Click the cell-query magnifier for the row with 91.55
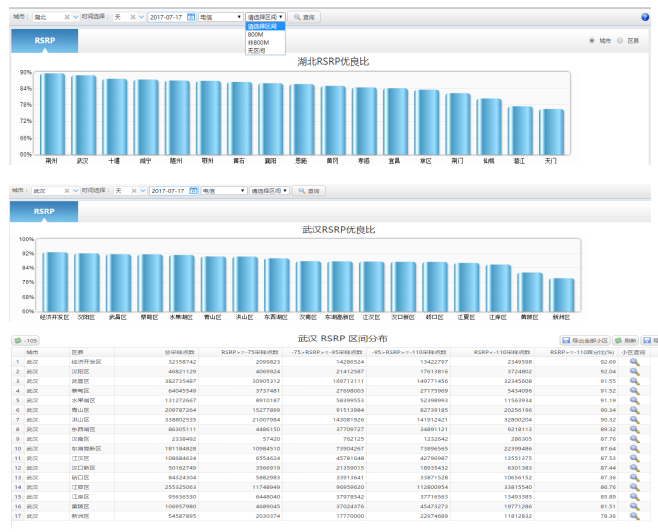This screenshot has height=532, width=658. pos(634,381)
